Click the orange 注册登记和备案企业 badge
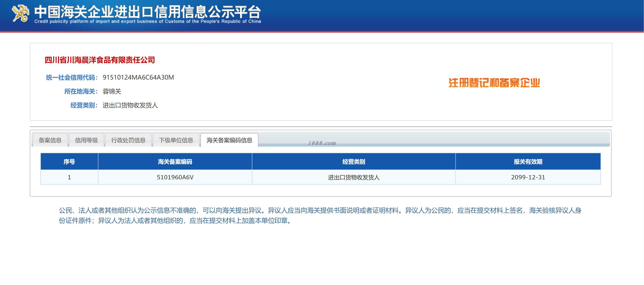644x285 pixels. [494, 83]
